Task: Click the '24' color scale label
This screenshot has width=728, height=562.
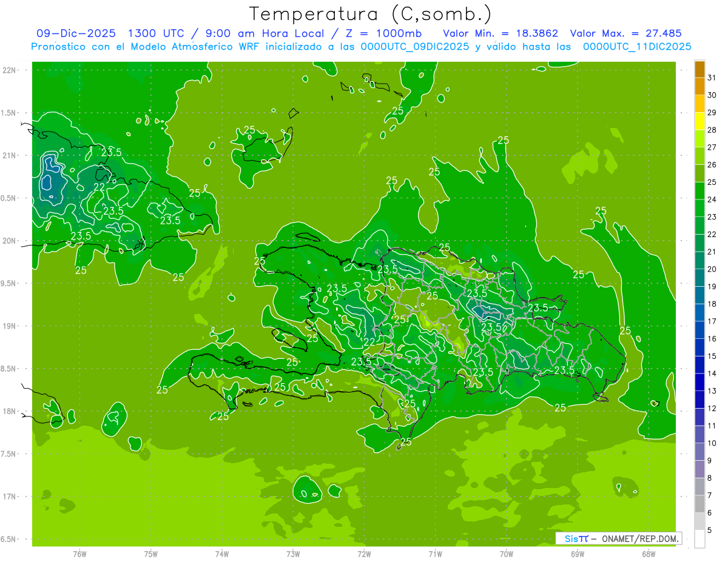Action: [x=712, y=199]
